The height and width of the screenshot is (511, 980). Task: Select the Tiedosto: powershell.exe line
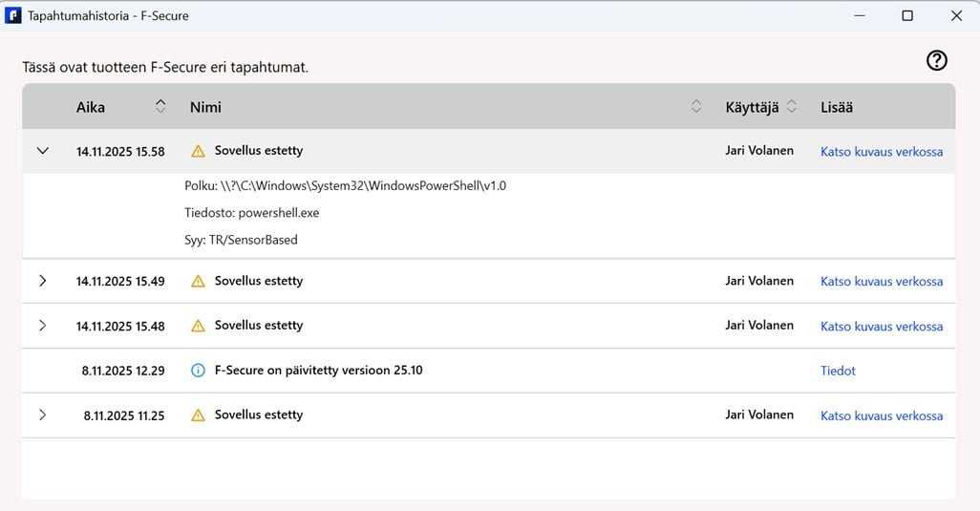click(252, 213)
